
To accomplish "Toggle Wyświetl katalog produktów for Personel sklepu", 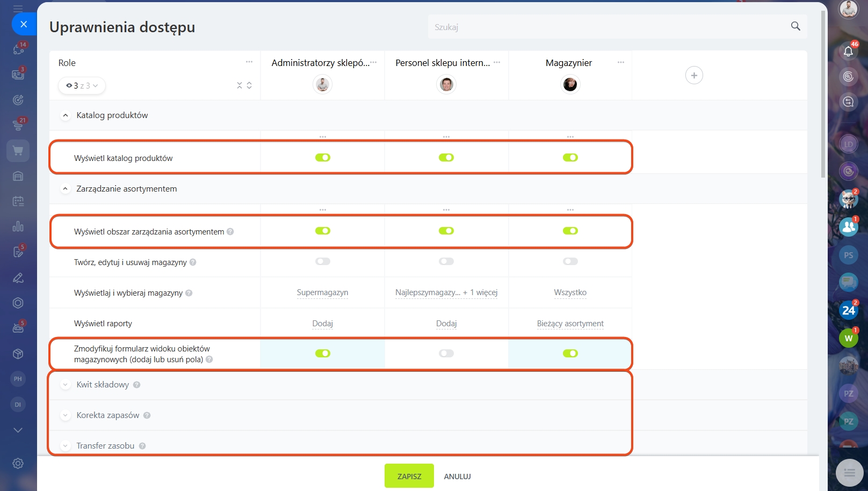I will (446, 157).
